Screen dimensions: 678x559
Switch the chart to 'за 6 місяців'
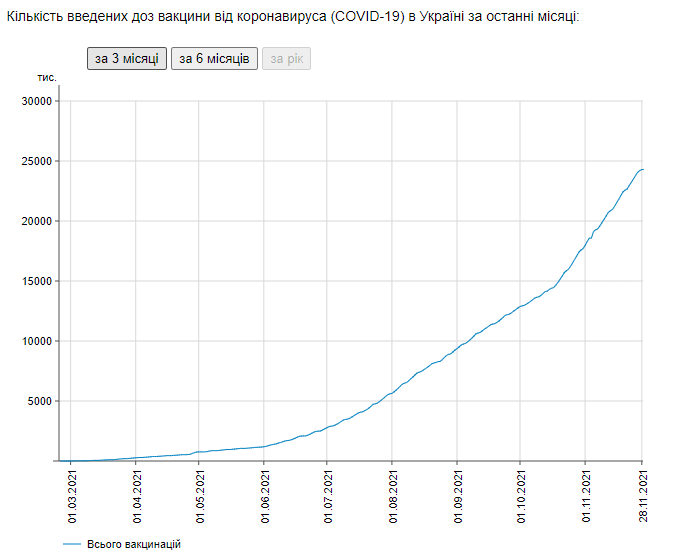[214, 59]
